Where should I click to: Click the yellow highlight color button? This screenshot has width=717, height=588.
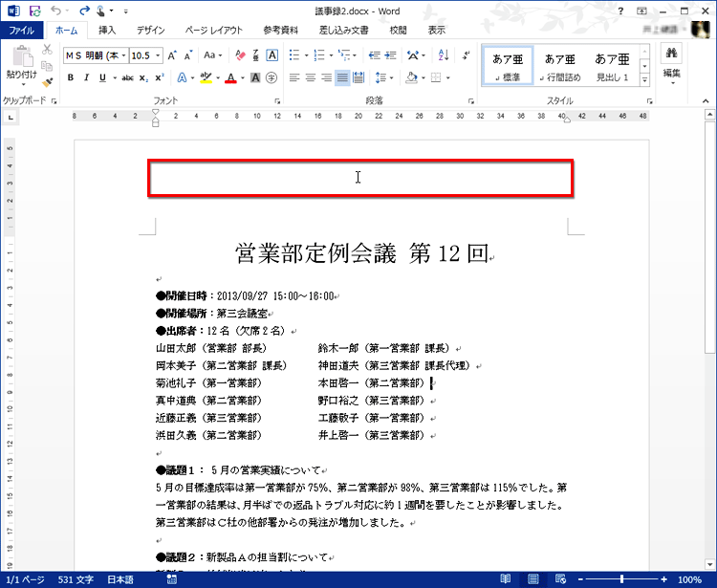click(x=206, y=78)
